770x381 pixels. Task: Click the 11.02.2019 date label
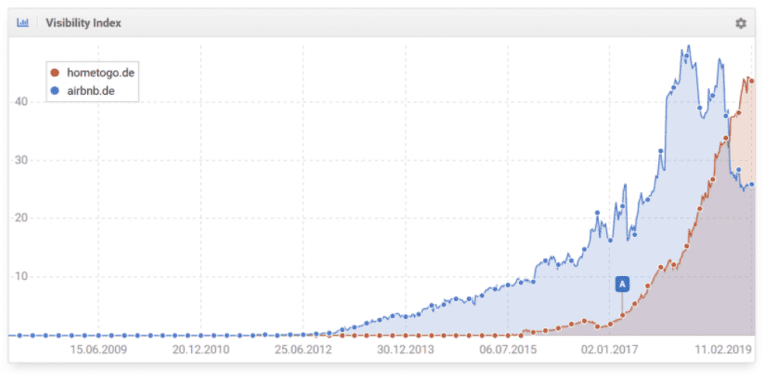point(724,350)
